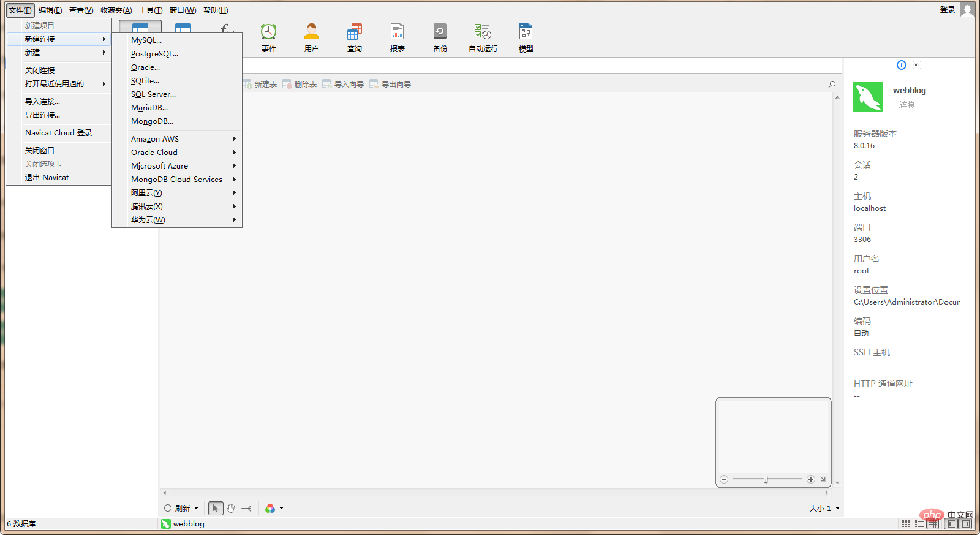Select 退出 Navicat menu entry

tap(59, 177)
